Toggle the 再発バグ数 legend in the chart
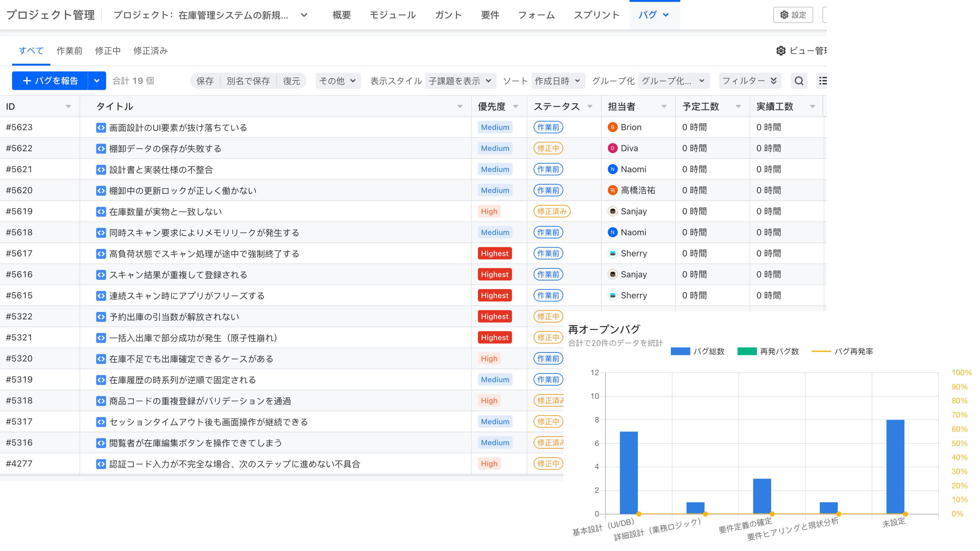 point(768,352)
